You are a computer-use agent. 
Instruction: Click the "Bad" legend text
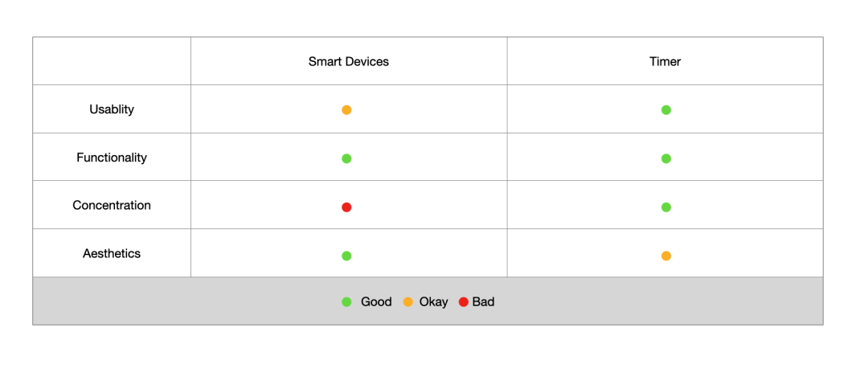coord(483,302)
